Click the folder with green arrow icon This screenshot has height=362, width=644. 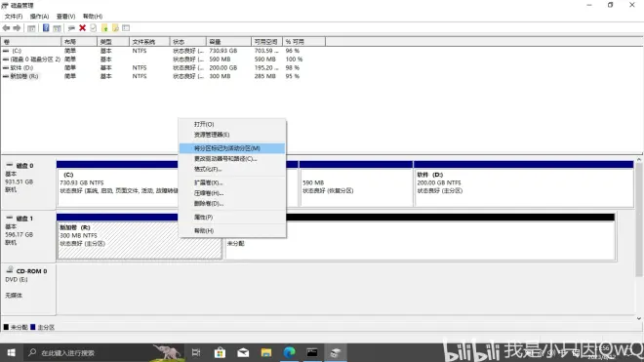coord(104,28)
